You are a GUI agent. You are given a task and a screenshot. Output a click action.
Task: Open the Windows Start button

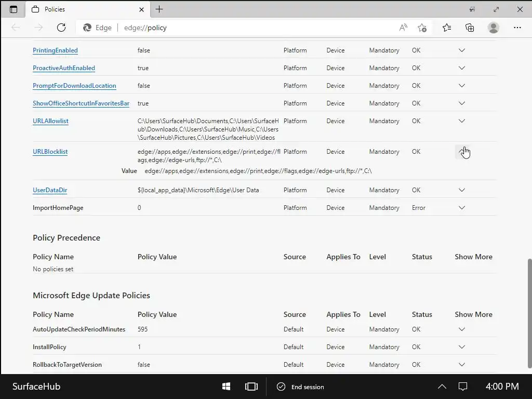pyautogui.click(x=227, y=387)
